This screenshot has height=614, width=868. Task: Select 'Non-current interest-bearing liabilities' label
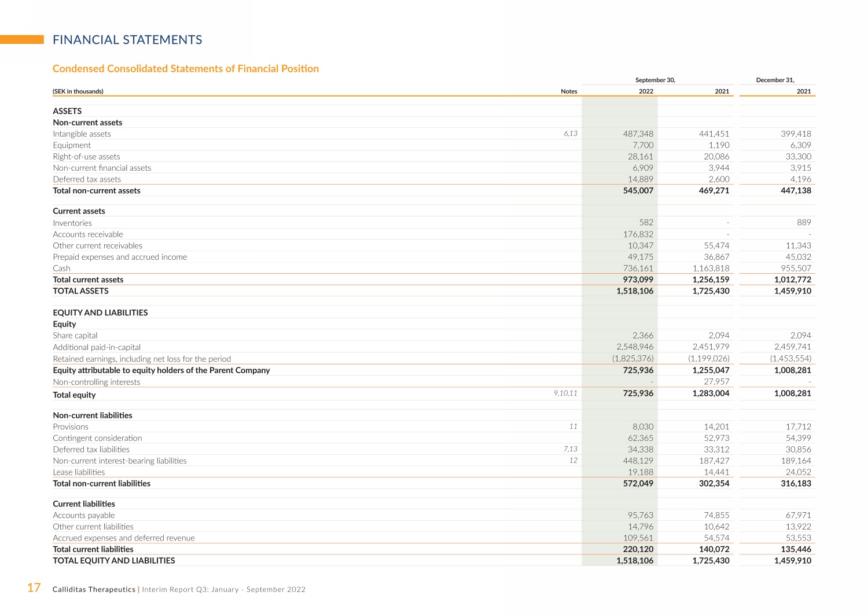(x=120, y=461)
